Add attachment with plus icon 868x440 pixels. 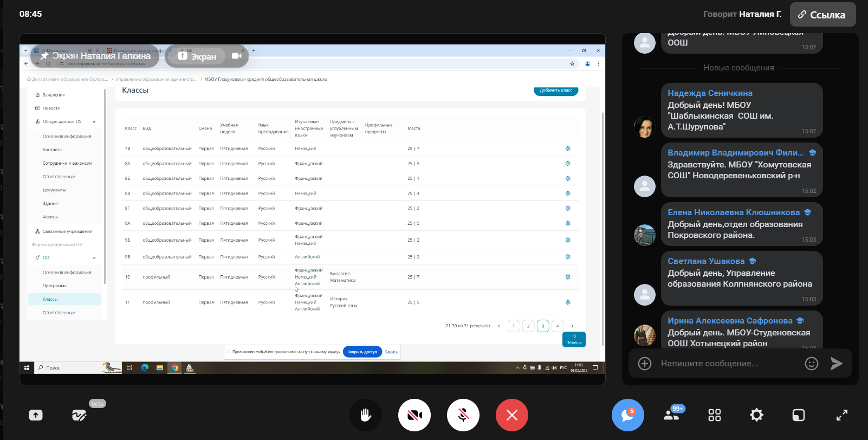[x=645, y=364]
